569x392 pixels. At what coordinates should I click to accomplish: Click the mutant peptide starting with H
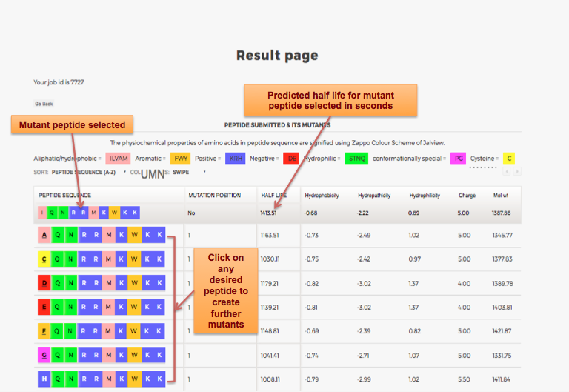(44, 379)
